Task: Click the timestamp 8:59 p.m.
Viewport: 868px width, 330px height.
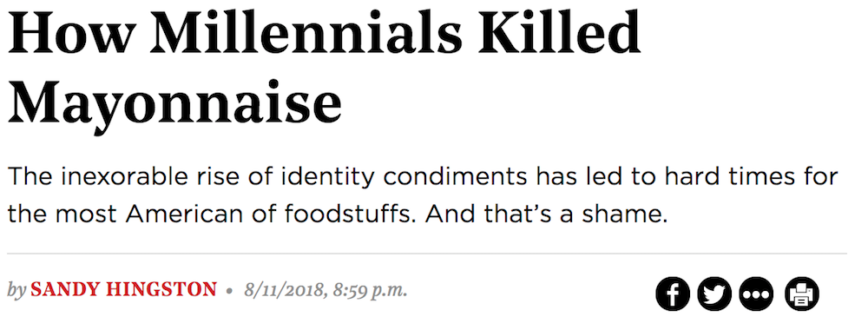Action: pyautogui.click(x=370, y=289)
